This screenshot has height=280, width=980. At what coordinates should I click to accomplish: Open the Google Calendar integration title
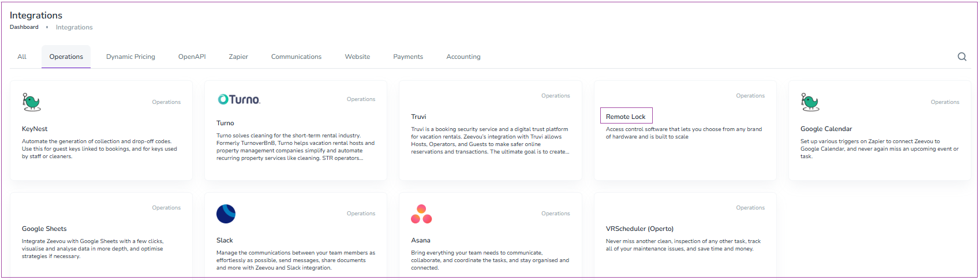(x=826, y=129)
